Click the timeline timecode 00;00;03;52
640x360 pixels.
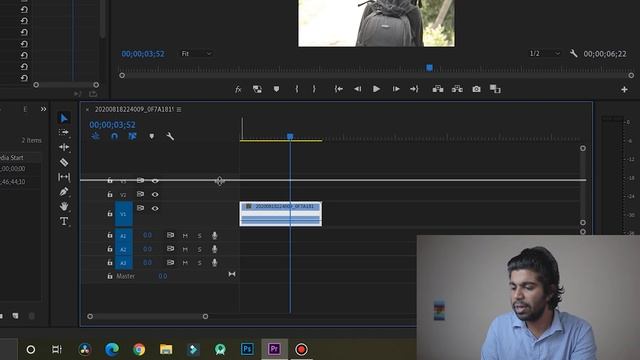pyautogui.click(x=112, y=124)
